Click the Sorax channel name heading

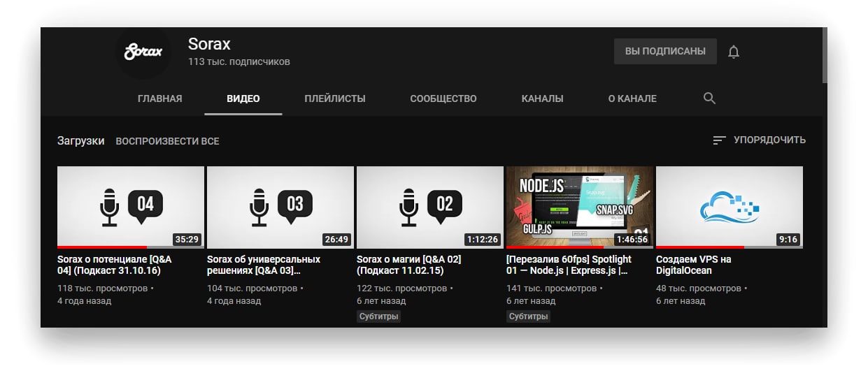click(209, 43)
